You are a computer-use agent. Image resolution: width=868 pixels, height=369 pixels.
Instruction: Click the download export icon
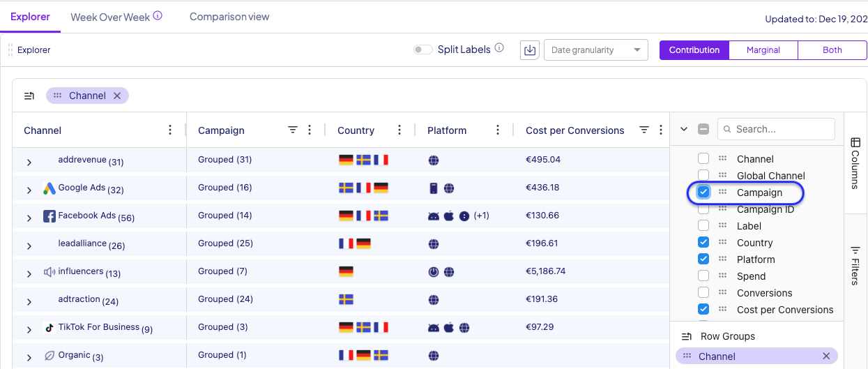[530, 50]
